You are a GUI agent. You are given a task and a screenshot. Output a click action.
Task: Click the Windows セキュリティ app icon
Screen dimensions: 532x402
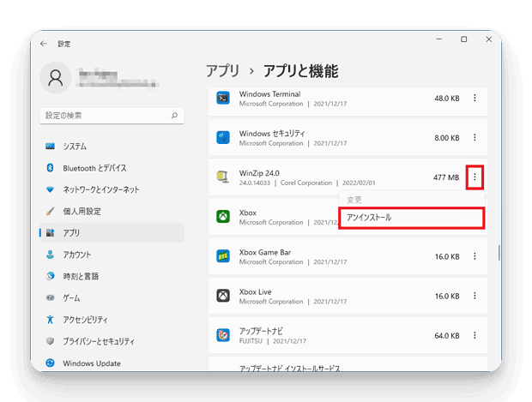(223, 137)
